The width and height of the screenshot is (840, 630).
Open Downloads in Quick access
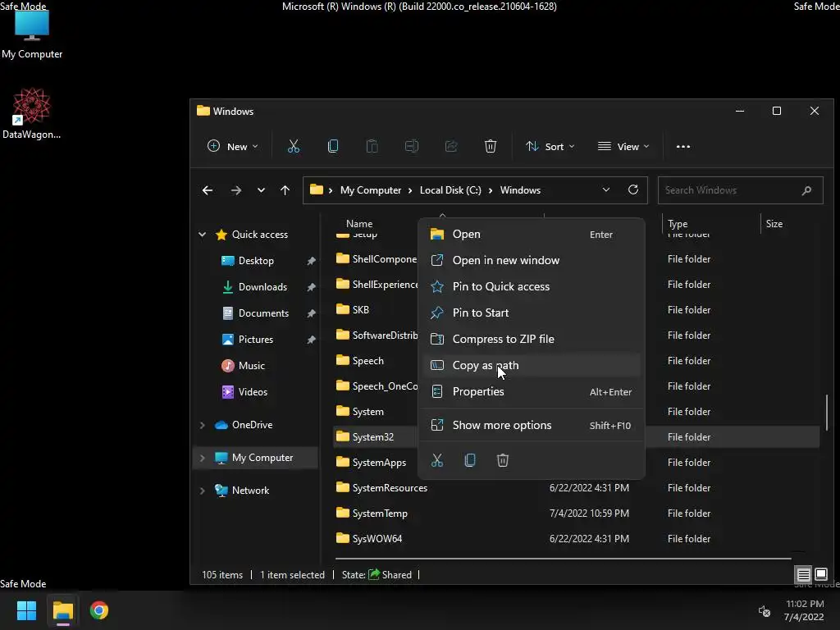click(263, 287)
